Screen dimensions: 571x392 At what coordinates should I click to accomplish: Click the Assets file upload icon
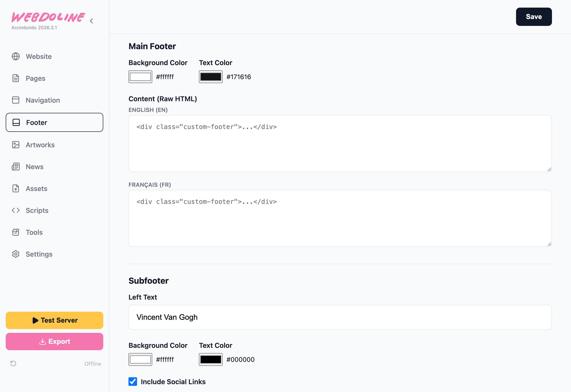(x=16, y=189)
